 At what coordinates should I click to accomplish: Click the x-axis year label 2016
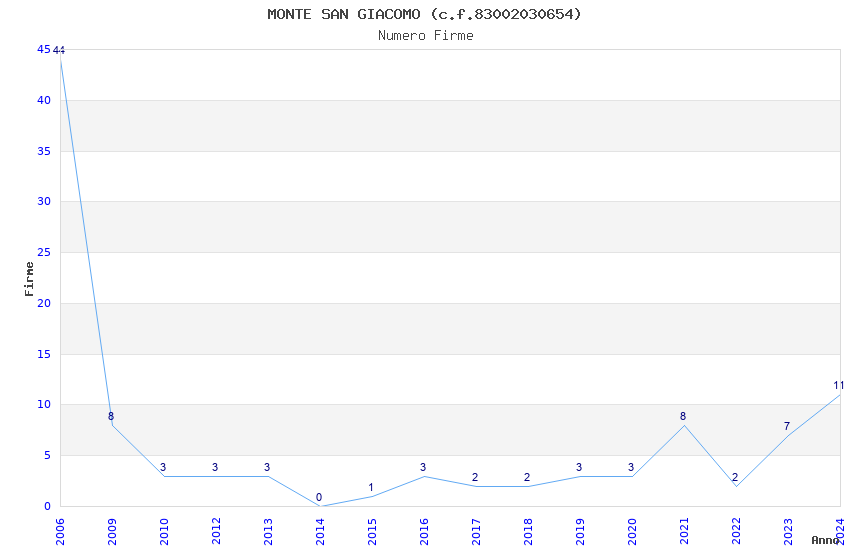(424, 532)
